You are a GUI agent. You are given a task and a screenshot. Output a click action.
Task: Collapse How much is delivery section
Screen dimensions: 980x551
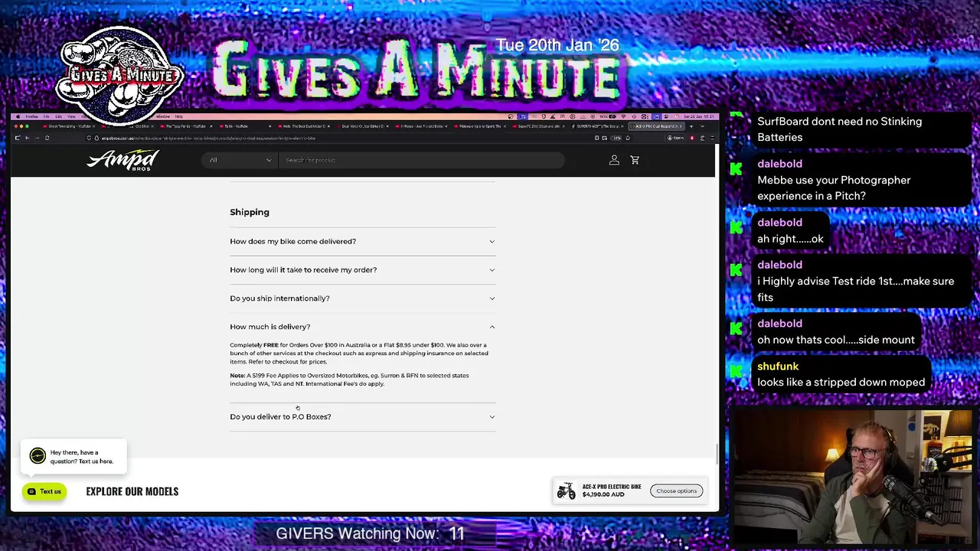tap(363, 327)
